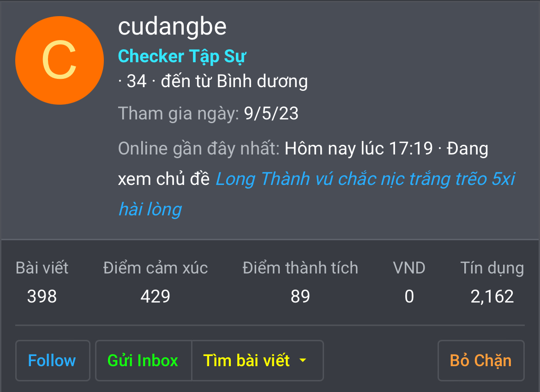Click Điểm thành tích value 89
Viewport: 540px width, 392px height.
300,297
